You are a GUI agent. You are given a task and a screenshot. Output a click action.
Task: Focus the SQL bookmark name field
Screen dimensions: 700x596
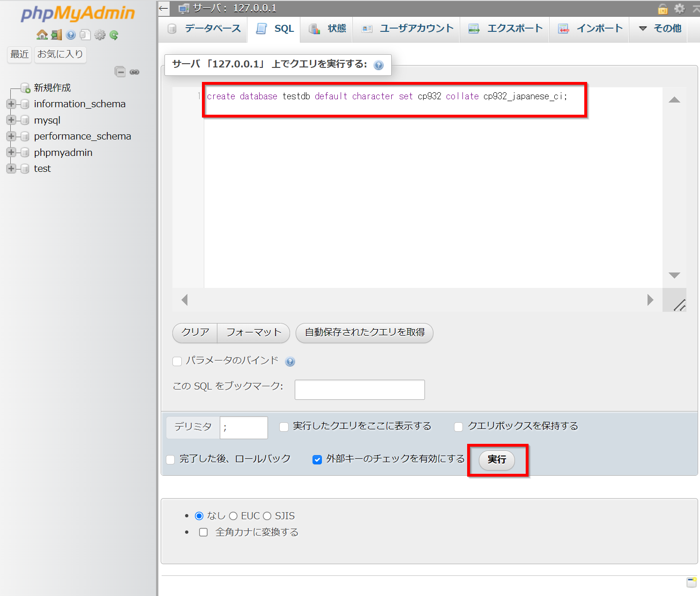coord(360,390)
